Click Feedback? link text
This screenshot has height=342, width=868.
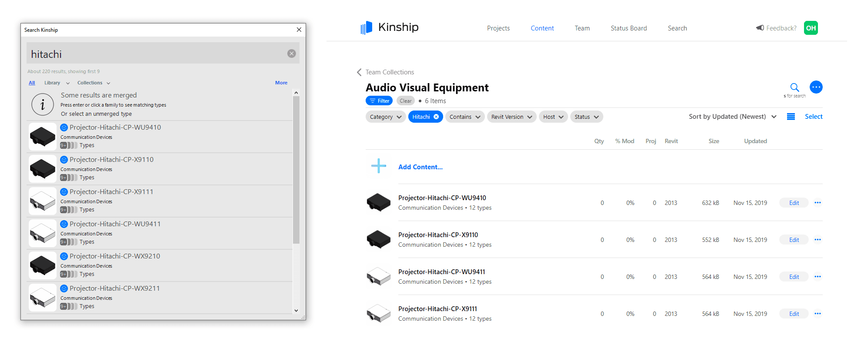(x=781, y=28)
